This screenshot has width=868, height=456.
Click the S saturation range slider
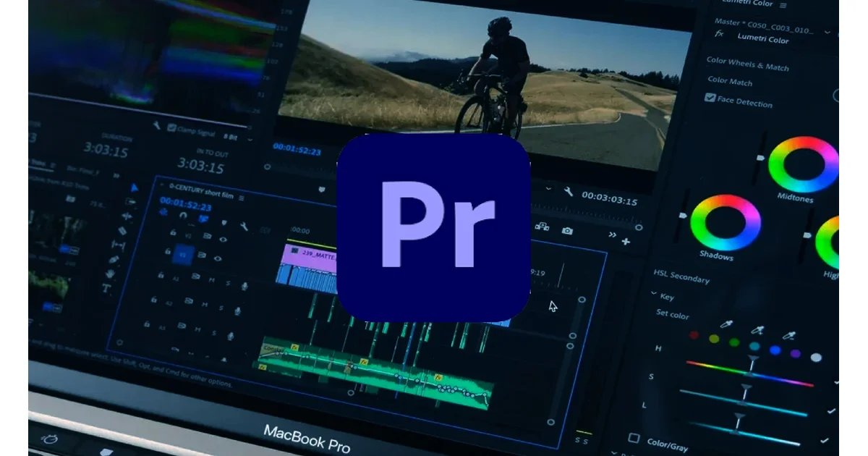[x=744, y=402]
